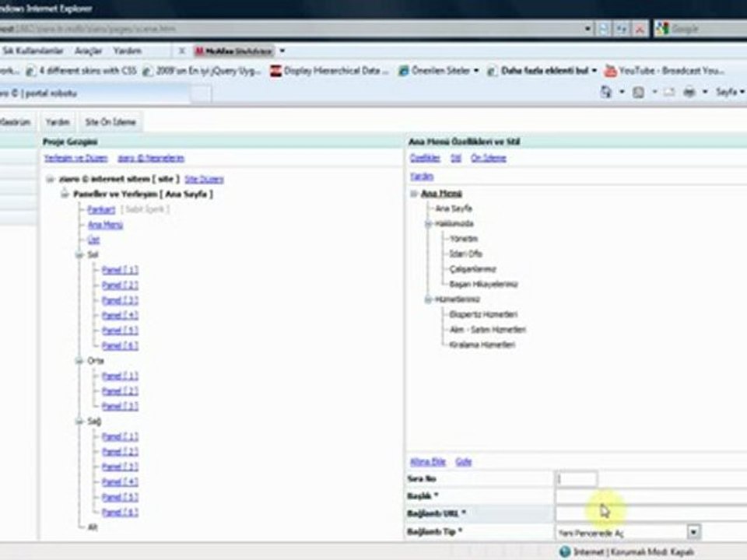Open the '2009'un En iyi jQuery' favorite
Screen dimensions: 747x560
pyautogui.click(x=202, y=71)
